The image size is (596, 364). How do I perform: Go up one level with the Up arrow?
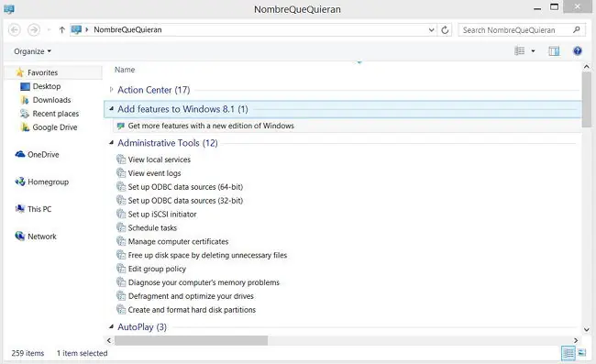point(62,29)
